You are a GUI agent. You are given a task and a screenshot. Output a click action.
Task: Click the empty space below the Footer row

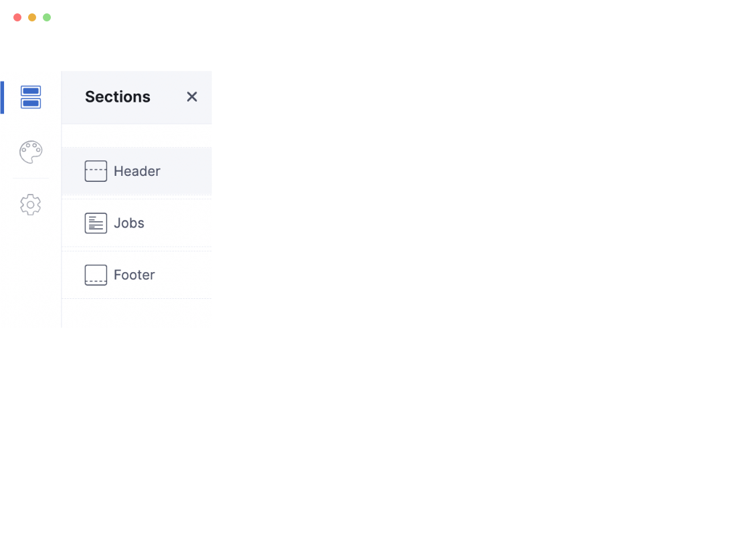tap(136, 313)
